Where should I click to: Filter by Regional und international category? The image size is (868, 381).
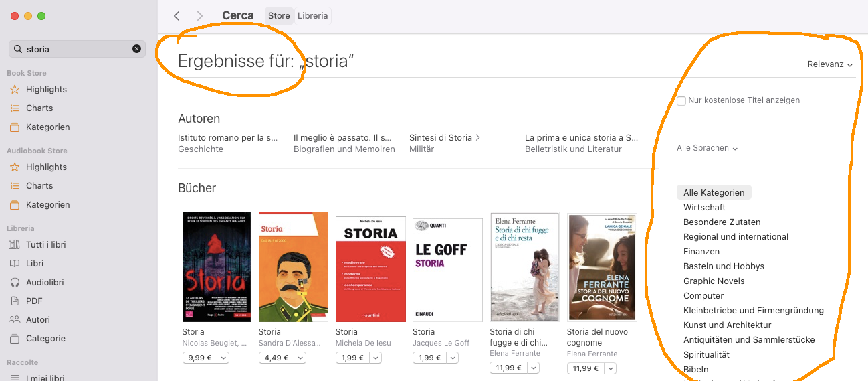(x=736, y=236)
